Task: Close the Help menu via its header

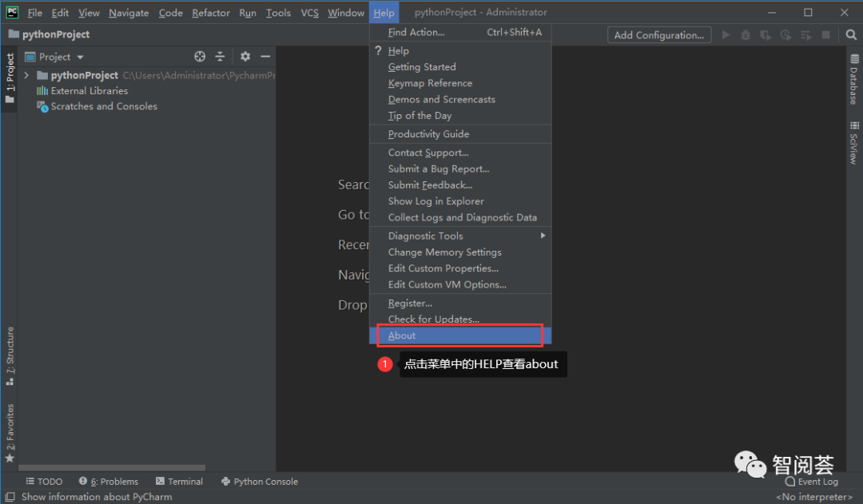Action: click(x=384, y=12)
